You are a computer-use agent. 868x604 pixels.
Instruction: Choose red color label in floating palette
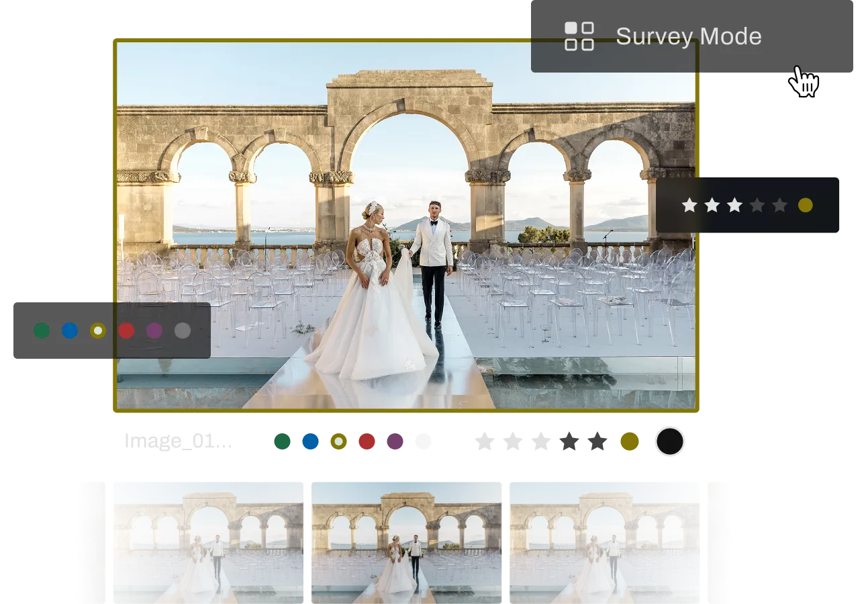pyautogui.click(x=126, y=331)
